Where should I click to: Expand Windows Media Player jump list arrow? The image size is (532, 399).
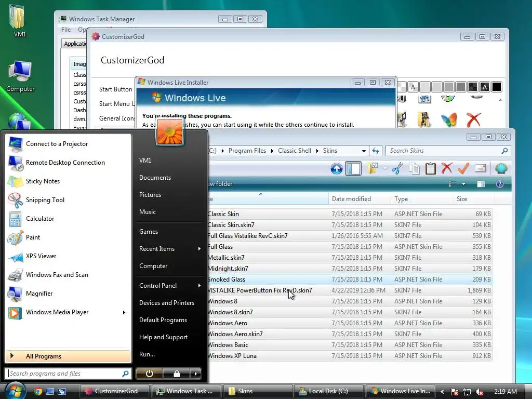pos(124,312)
